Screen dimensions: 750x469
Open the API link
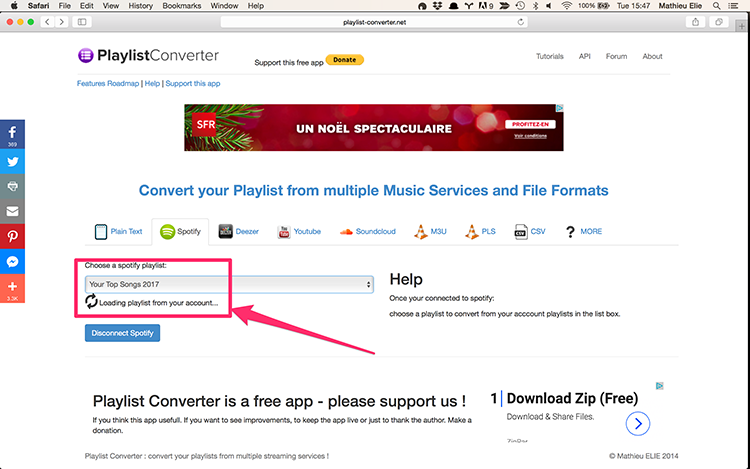click(x=585, y=56)
